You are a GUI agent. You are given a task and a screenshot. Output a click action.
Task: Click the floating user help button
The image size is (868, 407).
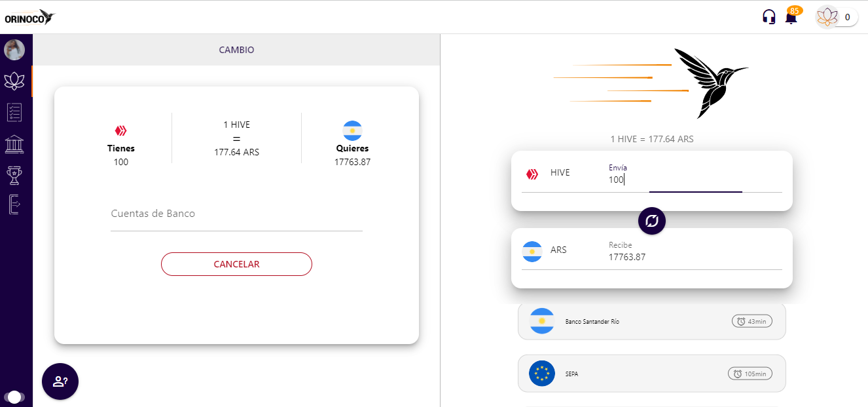pos(60,381)
